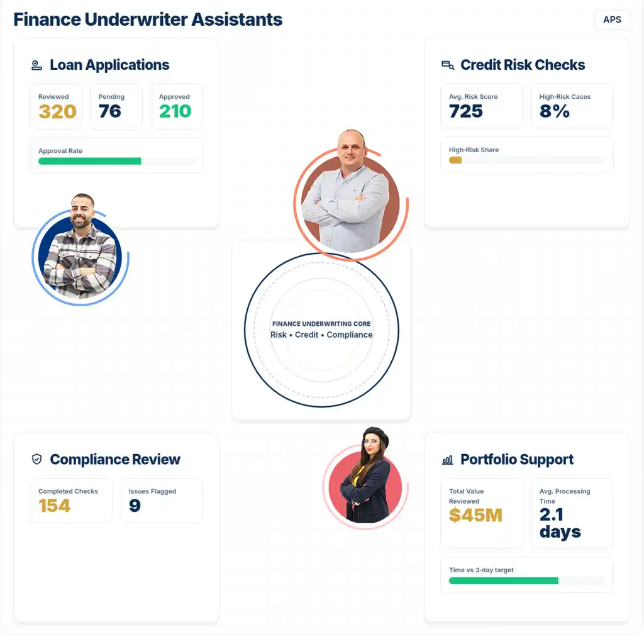Open the Total Value Reviewed $45M card

point(482,513)
